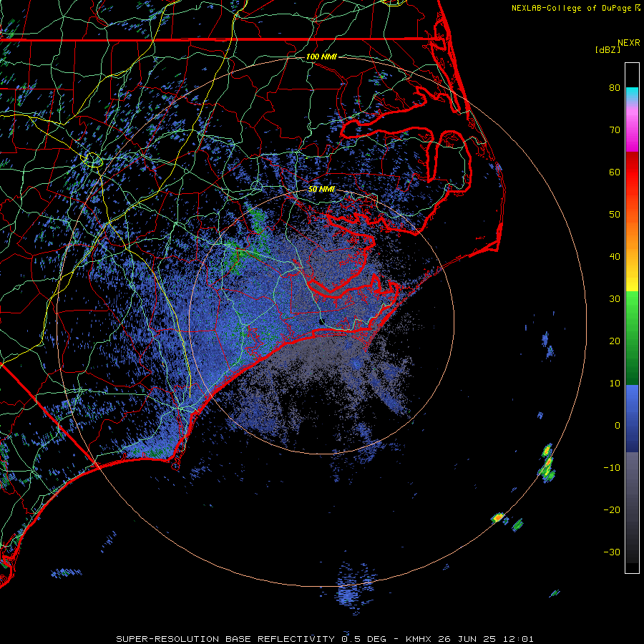
Task: Click the 50 NMI range ring label
Action: pos(321,190)
